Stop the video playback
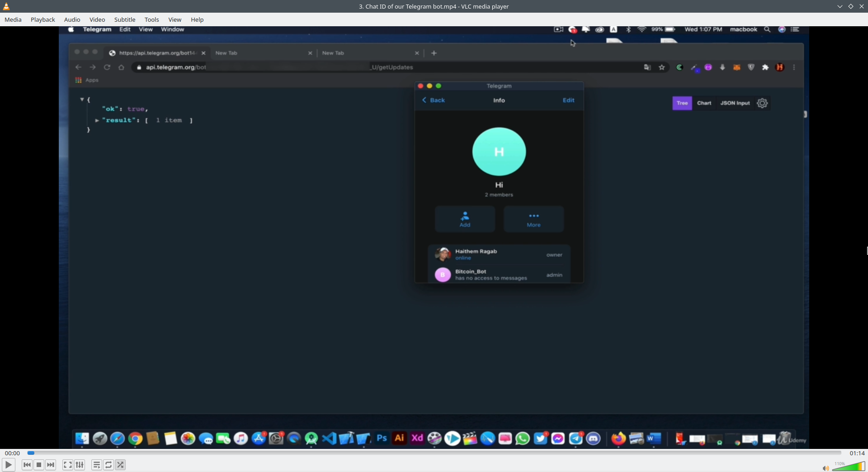 coord(39,465)
